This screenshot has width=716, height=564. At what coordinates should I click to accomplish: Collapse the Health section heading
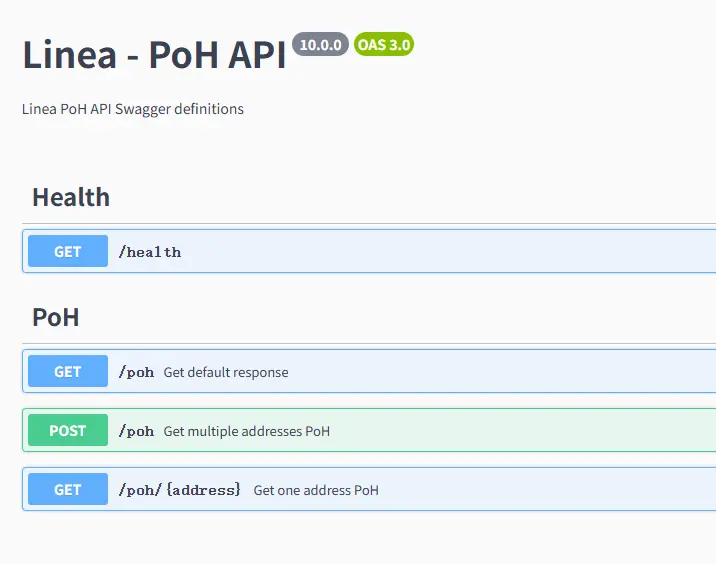pyautogui.click(x=71, y=197)
